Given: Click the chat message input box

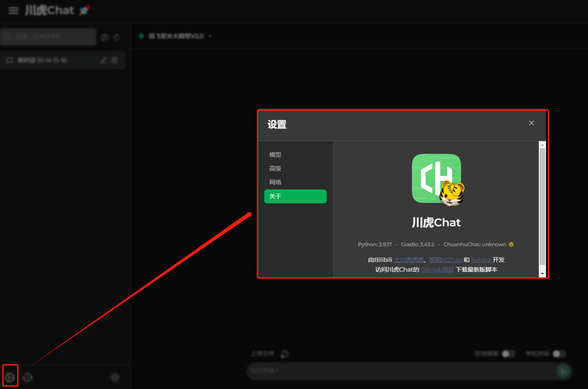Looking at the screenshot, I should click(401, 371).
